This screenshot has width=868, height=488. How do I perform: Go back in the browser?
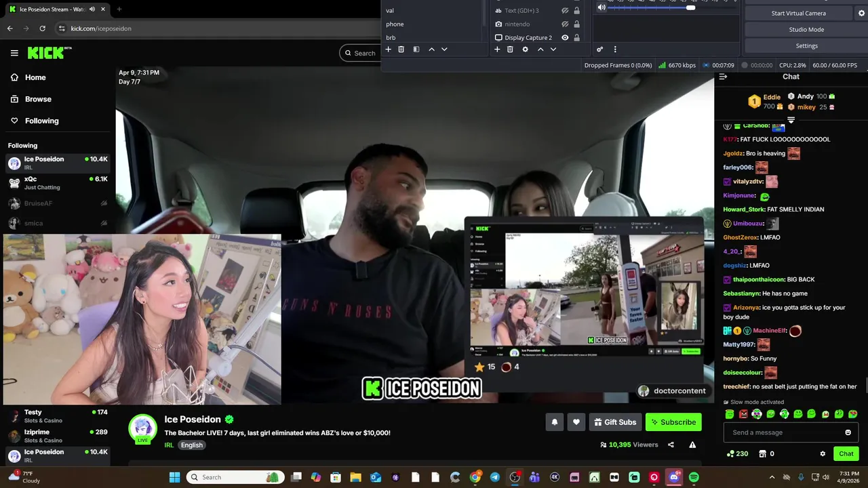[9, 28]
